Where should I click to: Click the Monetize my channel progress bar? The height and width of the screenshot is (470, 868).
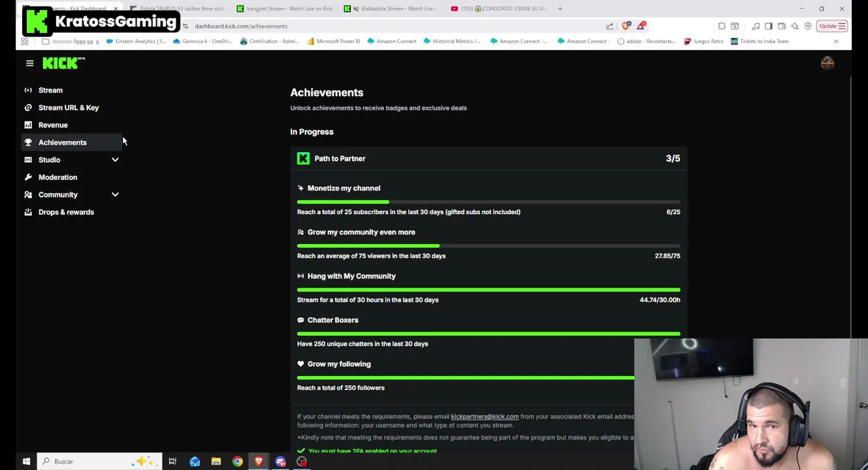(489, 202)
